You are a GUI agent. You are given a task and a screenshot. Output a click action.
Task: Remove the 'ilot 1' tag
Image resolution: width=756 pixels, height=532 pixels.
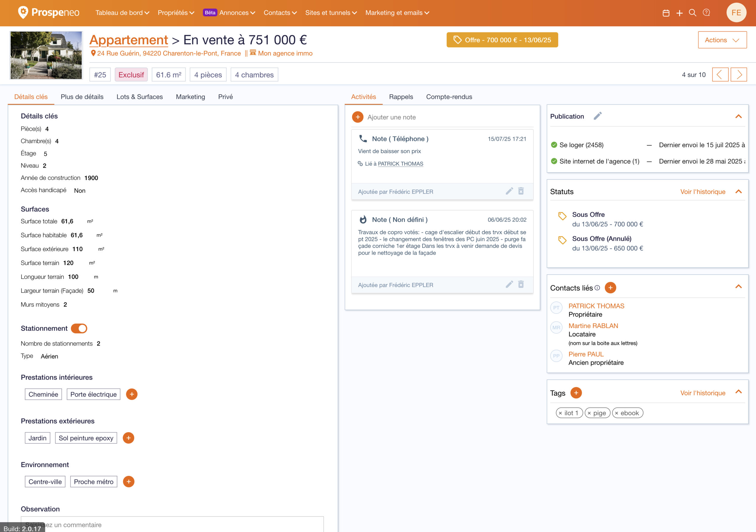[x=561, y=413]
